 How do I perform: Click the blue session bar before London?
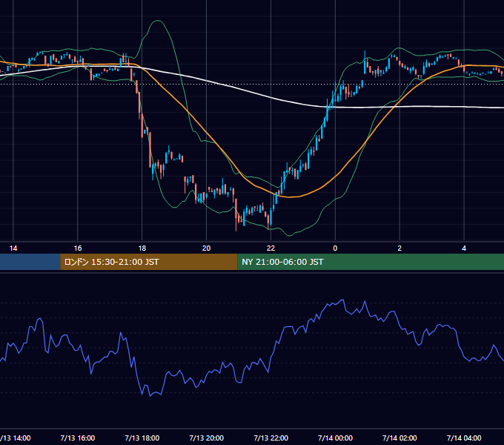tap(30, 262)
